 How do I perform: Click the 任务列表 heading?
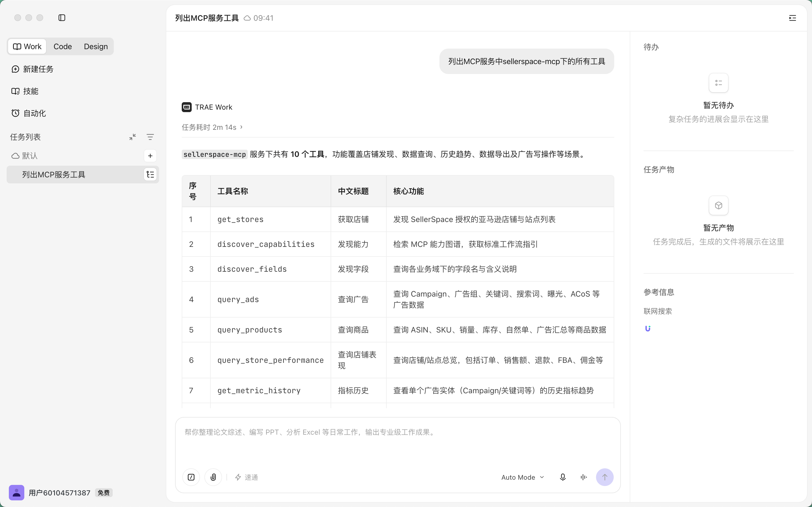click(25, 137)
